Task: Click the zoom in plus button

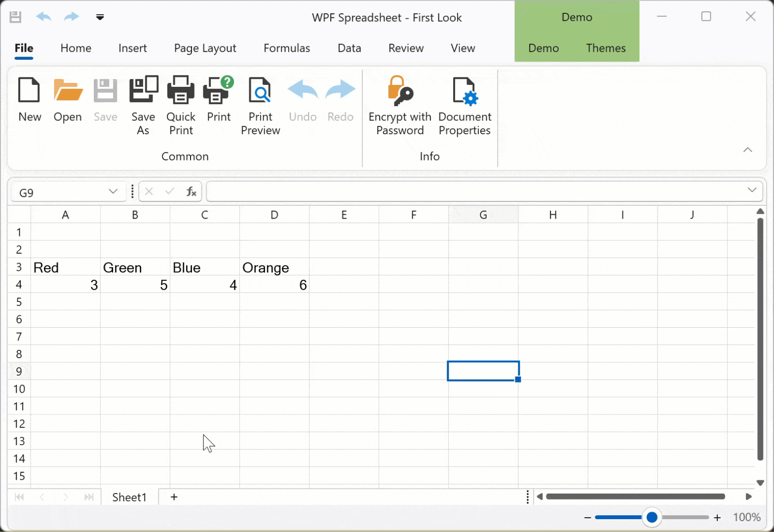Action: (717, 518)
